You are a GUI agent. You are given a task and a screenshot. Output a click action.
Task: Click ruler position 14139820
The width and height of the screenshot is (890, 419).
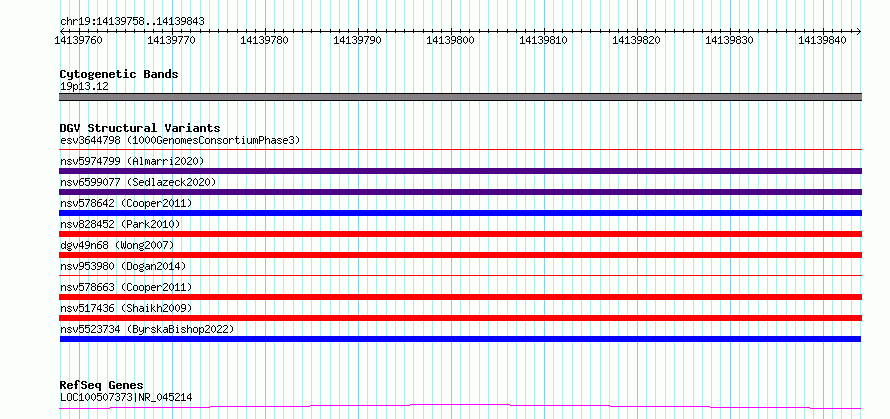[x=637, y=40]
